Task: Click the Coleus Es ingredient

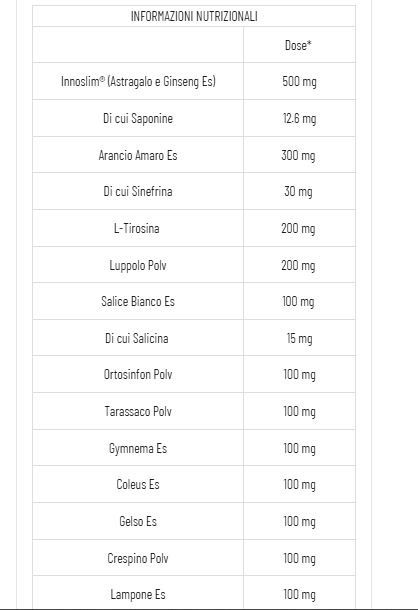Action: (138, 484)
